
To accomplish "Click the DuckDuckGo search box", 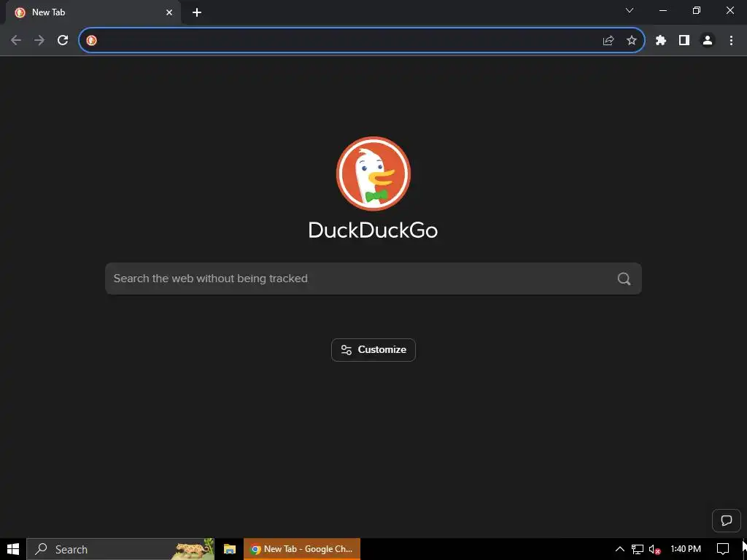I will pyautogui.click(x=373, y=279).
